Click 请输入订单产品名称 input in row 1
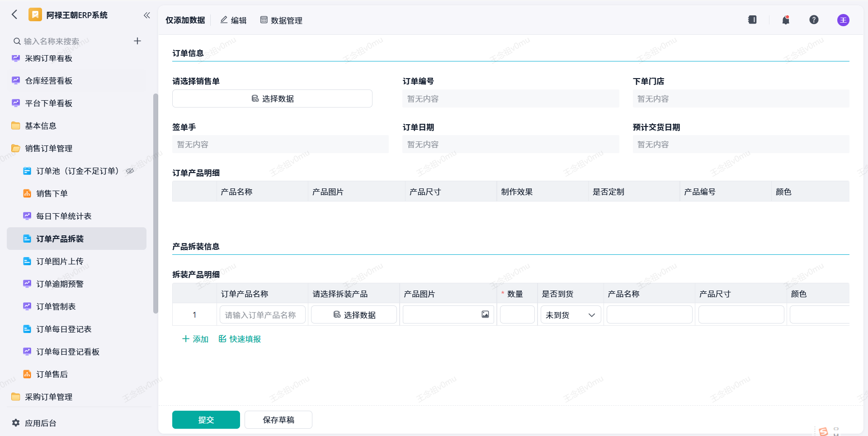The image size is (868, 436). [262, 315]
